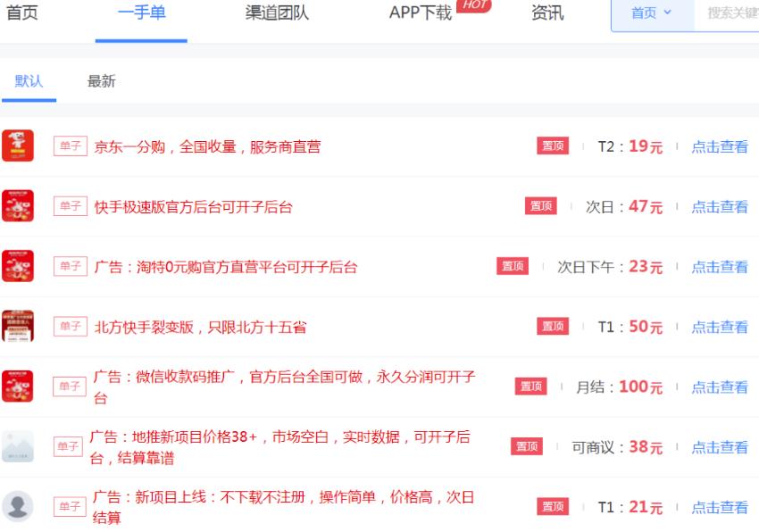Image resolution: width=759 pixels, height=532 pixels.
Task: Click the 快手极速版 listing thumbnail icon
Action: pos(18,206)
